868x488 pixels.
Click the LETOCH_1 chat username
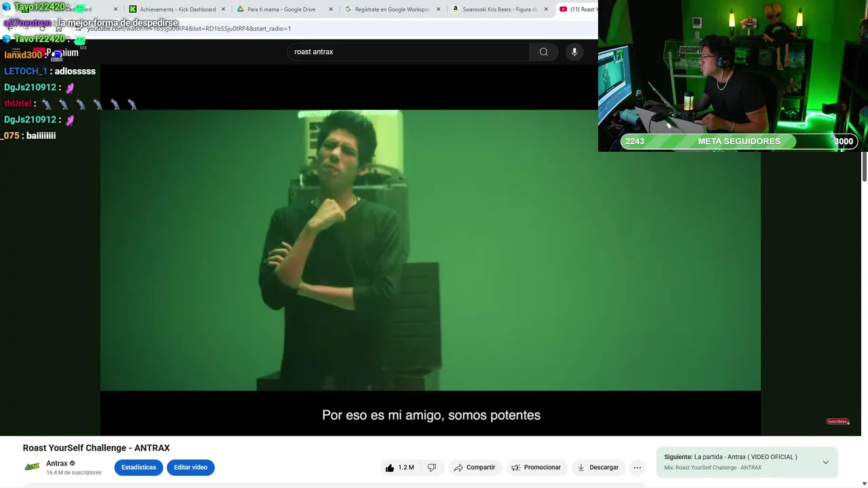tap(26, 71)
